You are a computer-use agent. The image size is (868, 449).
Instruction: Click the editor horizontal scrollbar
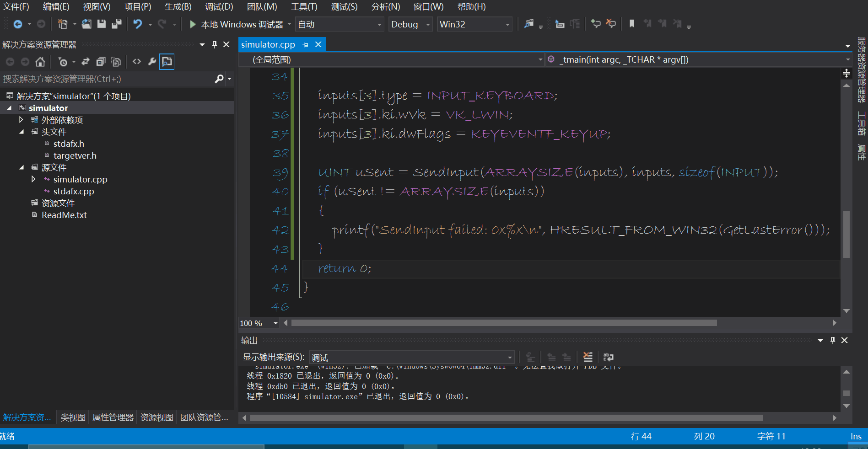(x=503, y=323)
